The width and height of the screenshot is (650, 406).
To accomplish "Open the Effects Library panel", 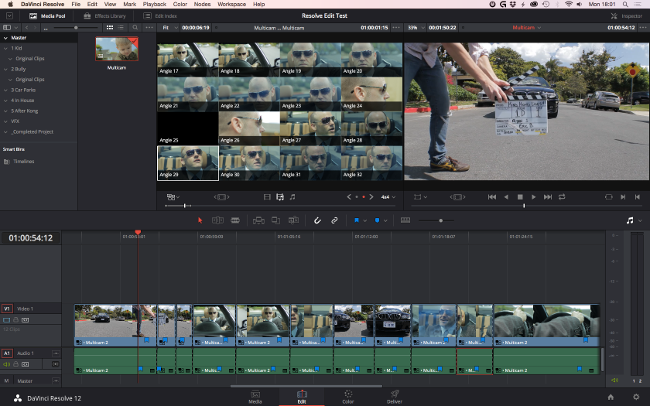I will pos(105,16).
